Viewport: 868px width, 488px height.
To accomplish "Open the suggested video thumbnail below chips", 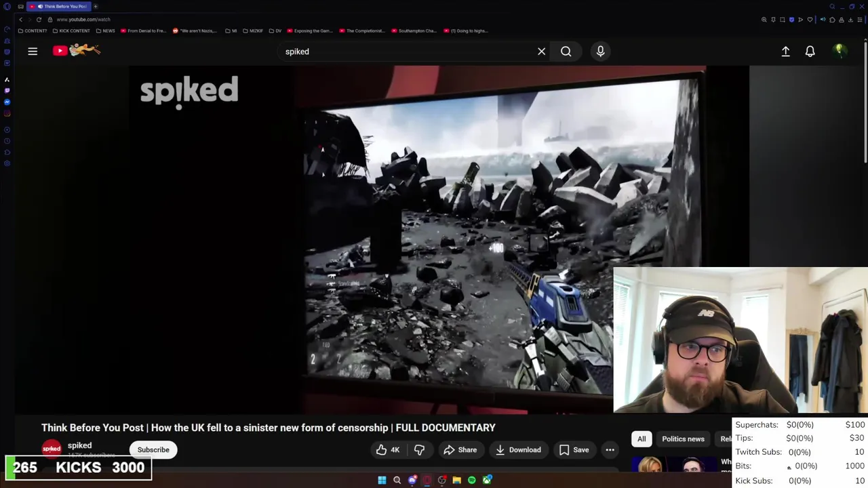I will tap(673, 464).
